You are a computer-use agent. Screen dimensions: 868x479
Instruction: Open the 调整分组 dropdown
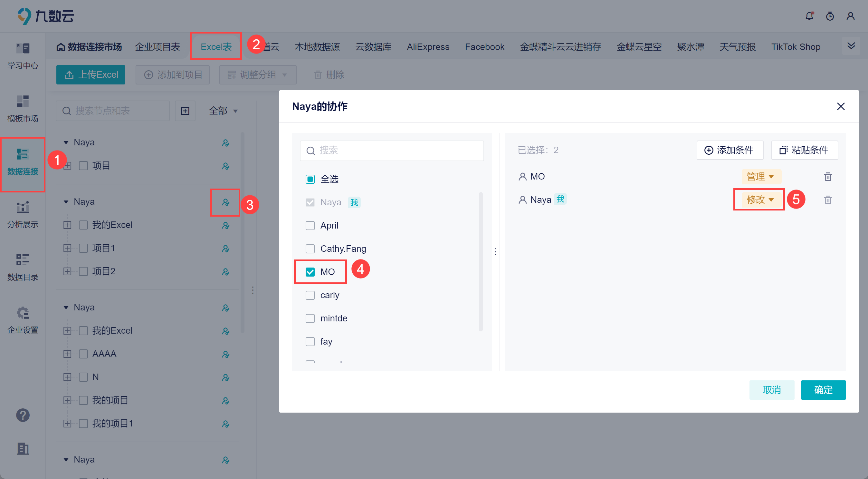click(258, 74)
